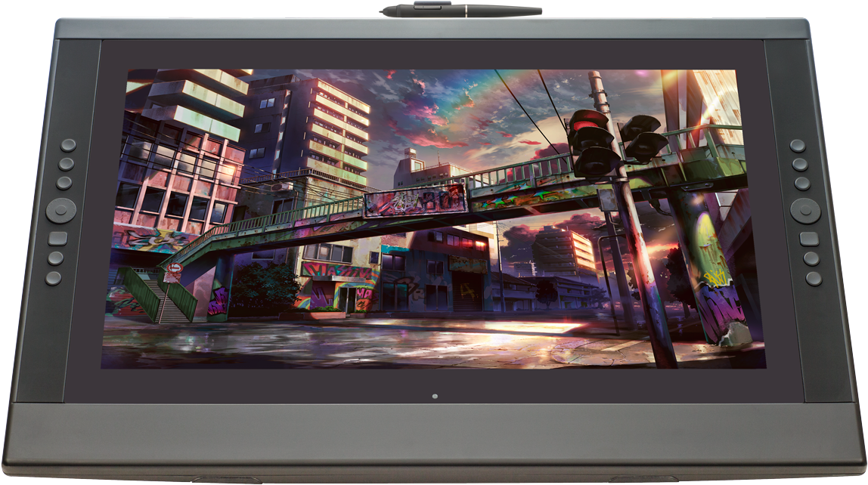Push the second round button on left bezel
Viewport: 868px width, 485px height.
[x=66, y=164]
